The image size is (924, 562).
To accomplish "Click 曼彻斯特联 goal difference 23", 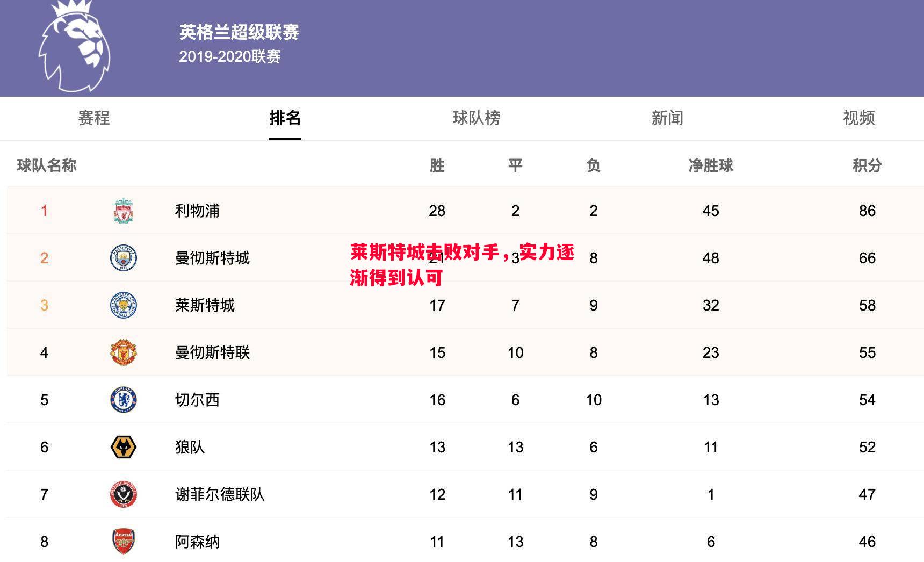I will (711, 352).
